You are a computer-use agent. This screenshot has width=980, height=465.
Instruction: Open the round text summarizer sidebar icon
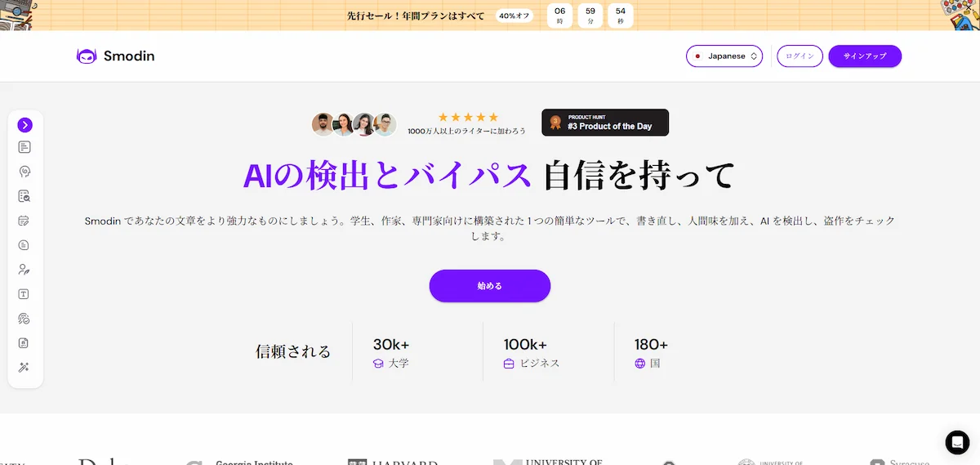coord(24,245)
